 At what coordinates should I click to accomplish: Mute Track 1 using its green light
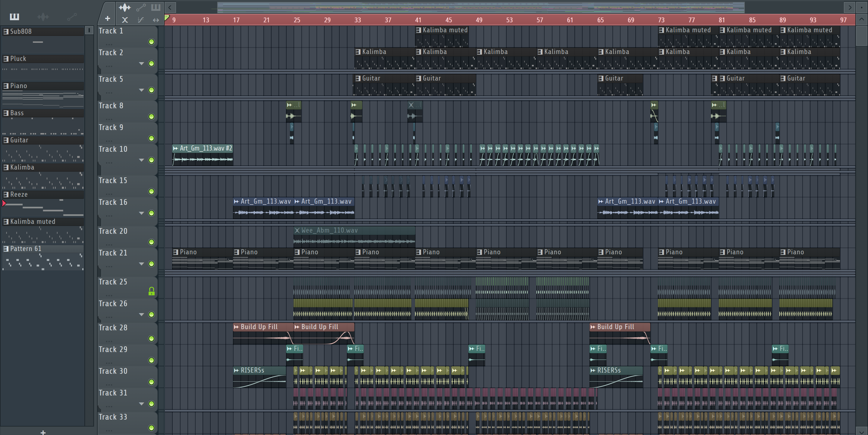(x=152, y=42)
